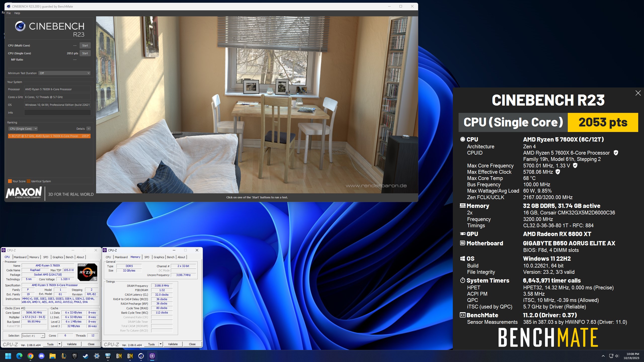Viewport: 644px width, 362px height.
Task: Click Tools button in right CPU-Z window
Action: (x=151, y=344)
